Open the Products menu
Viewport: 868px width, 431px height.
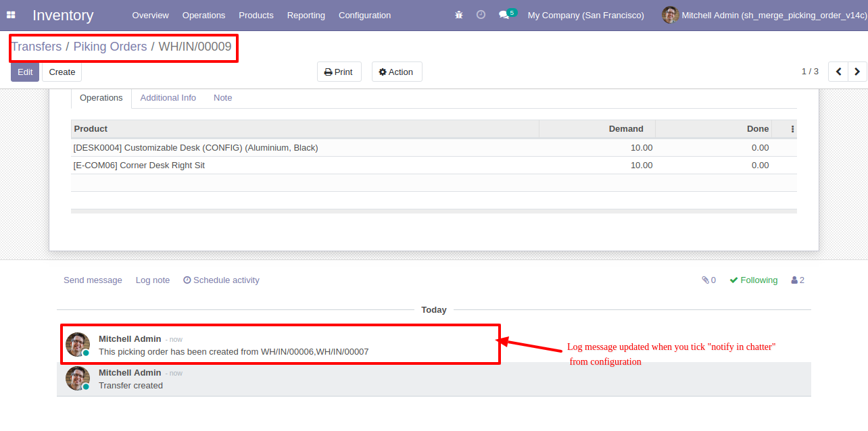pos(256,15)
